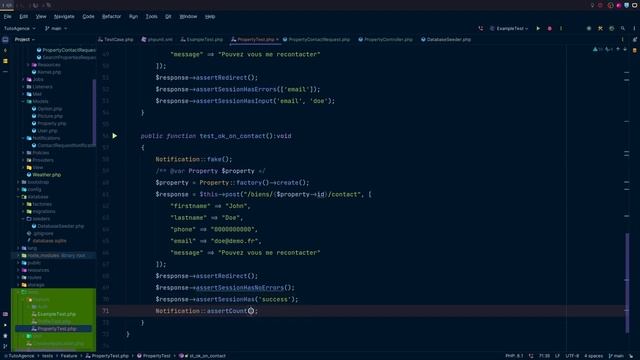Click the phone listener icon in the toolbar
The width and height of the screenshot is (640, 360).
coord(480,29)
